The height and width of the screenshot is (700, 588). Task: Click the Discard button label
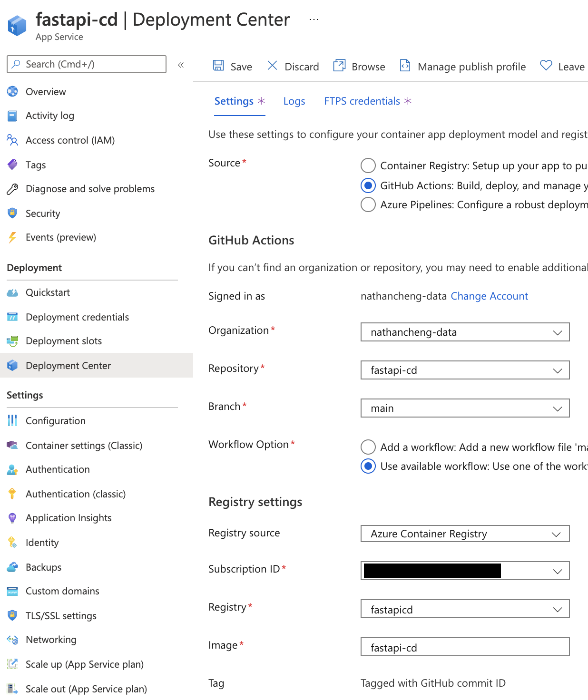coord(302,67)
